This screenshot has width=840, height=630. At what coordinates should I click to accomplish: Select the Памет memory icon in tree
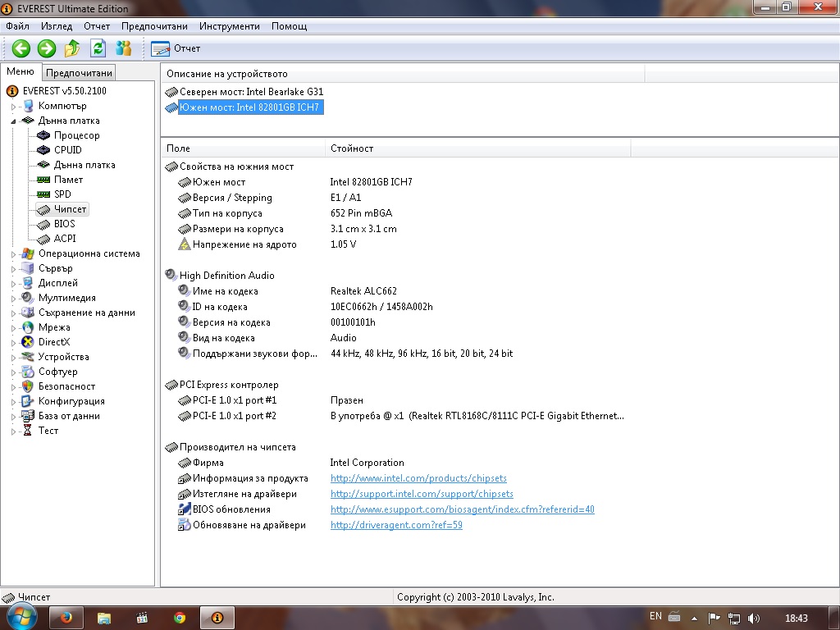point(43,180)
